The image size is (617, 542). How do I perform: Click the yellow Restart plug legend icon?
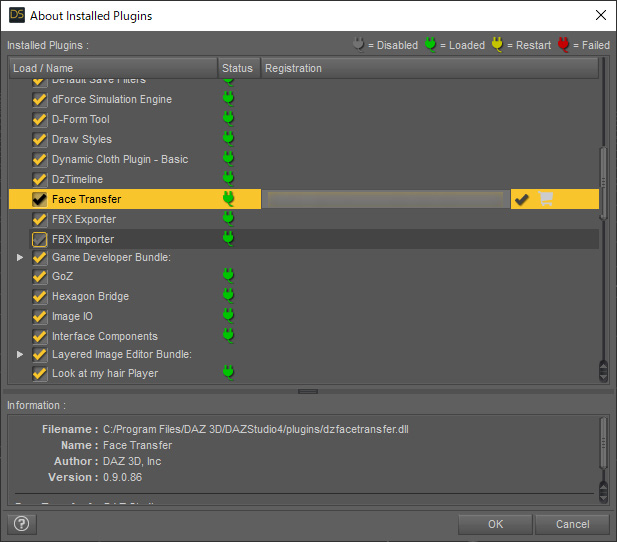pyautogui.click(x=497, y=44)
